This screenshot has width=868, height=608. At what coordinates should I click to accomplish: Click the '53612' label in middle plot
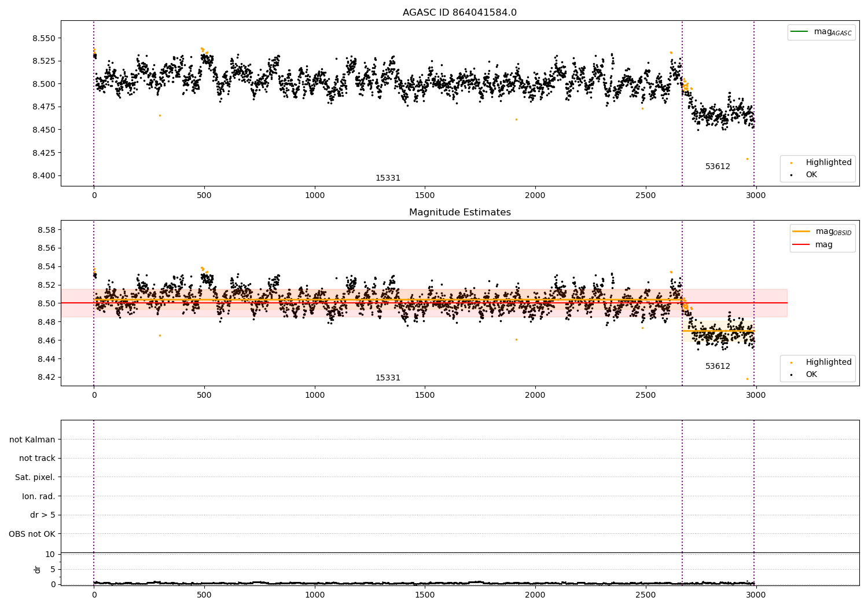[x=718, y=367]
